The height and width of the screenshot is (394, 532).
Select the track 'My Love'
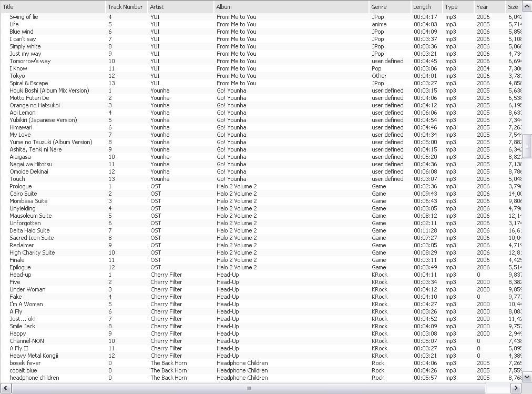click(20, 135)
